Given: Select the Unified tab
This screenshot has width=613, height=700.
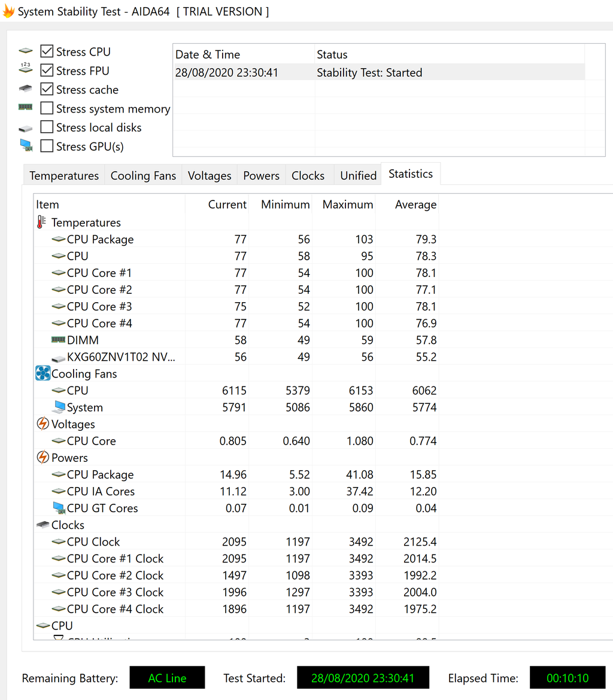Looking at the screenshot, I should pyautogui.click(x=358, y=175).
